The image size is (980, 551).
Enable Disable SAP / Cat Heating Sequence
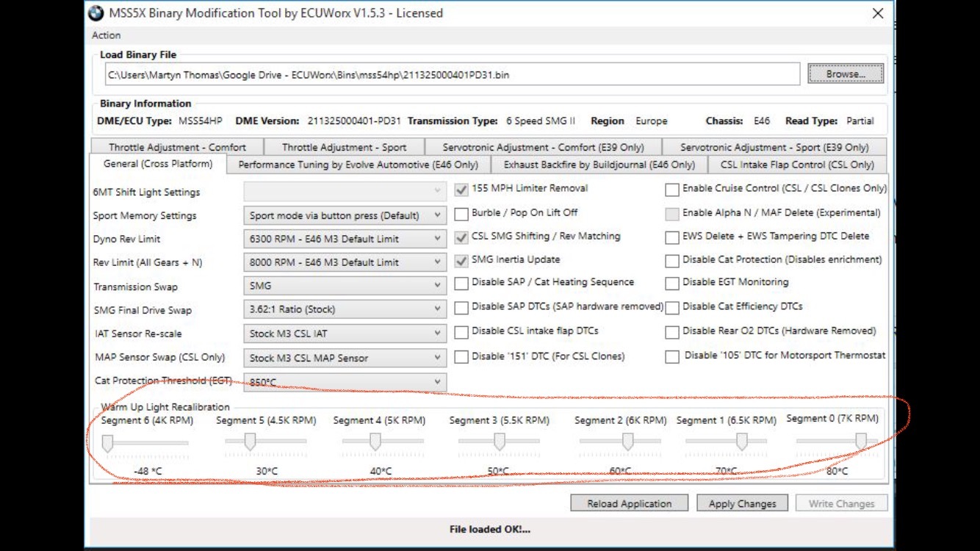(x=461, y=284)
